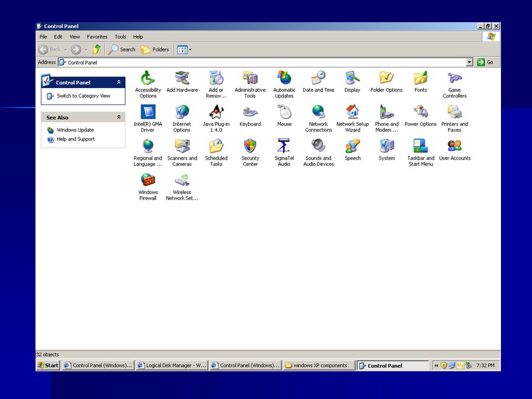
Task: Open Game Controllers applet
Action: coord(454,84)
